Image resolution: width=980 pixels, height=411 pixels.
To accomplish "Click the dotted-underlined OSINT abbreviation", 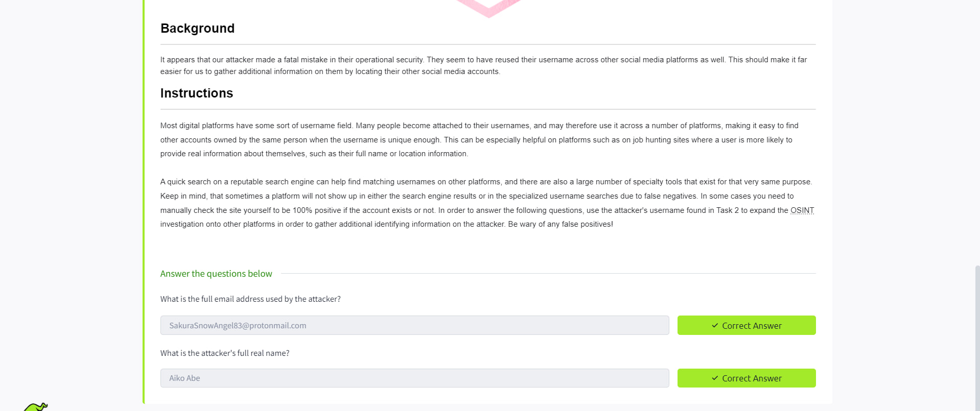I will (x=802, y=210).
